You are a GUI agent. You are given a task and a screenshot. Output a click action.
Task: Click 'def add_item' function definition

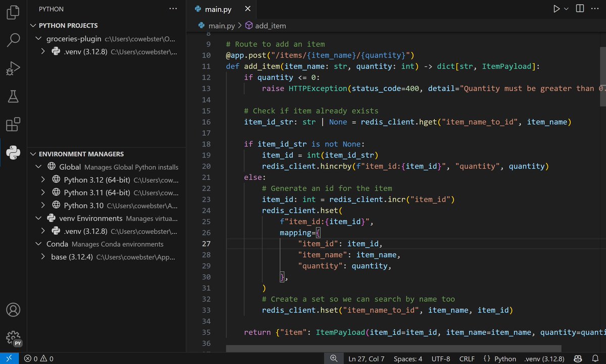coord(383,66)
